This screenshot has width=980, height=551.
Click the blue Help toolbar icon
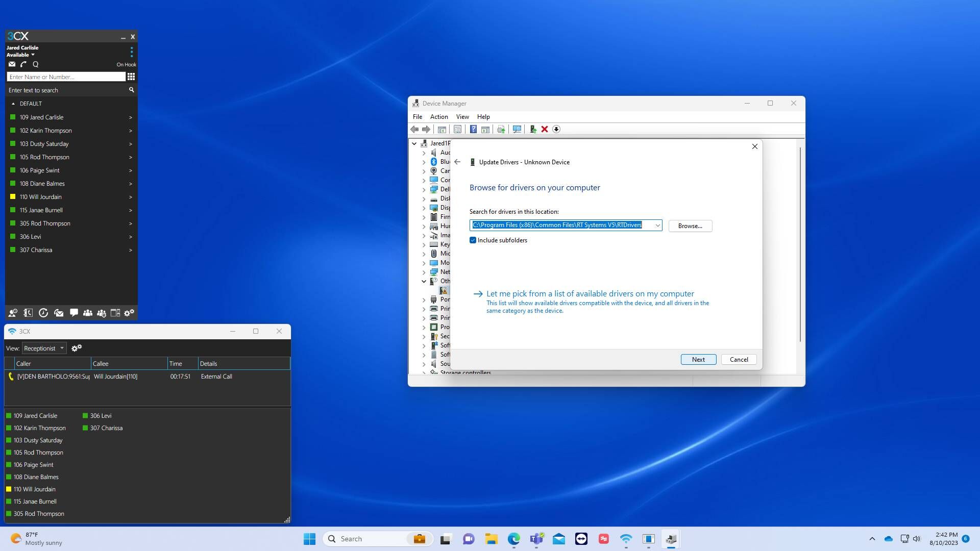tap(473, 130)
